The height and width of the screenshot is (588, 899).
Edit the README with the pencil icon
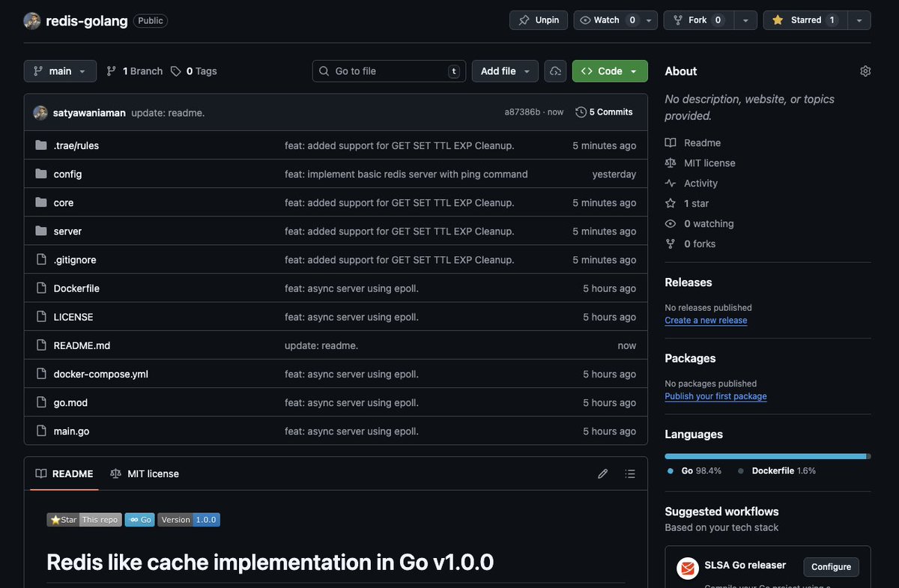(602, 473)
